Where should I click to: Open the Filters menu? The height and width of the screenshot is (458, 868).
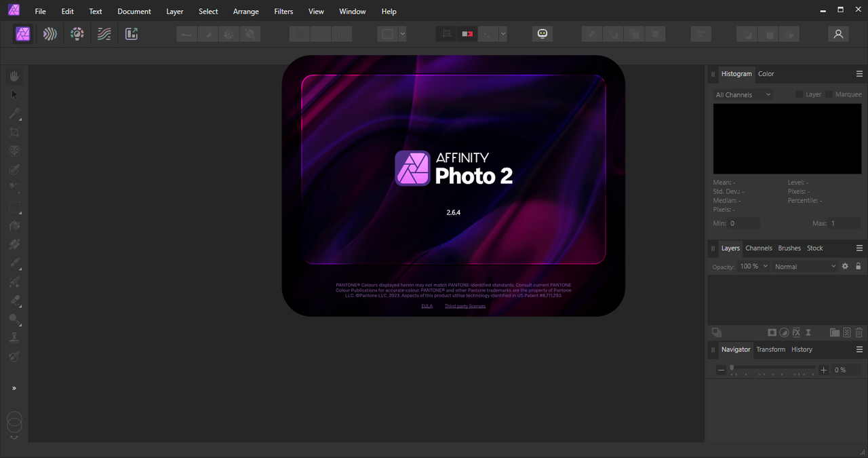(x=283, y=12)
